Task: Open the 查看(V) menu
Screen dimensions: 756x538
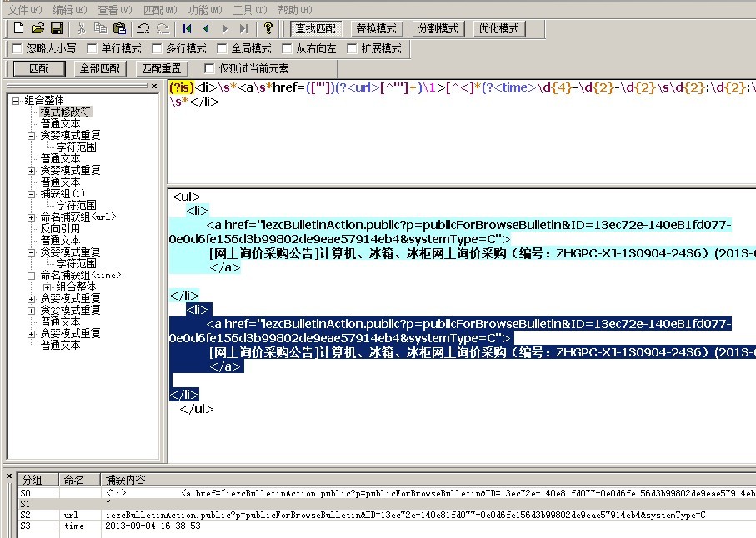Action: (115, 10)
